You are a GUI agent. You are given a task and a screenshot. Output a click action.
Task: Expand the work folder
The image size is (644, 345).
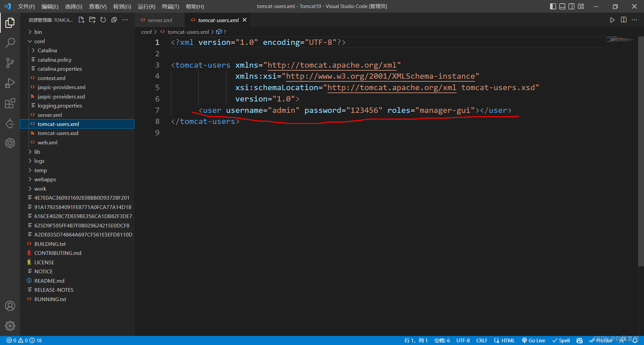[77, 189]
